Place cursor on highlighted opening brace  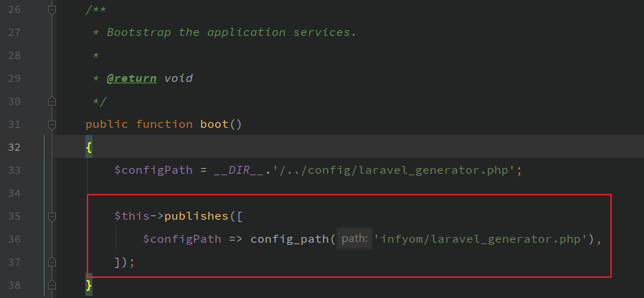[89, 147]
